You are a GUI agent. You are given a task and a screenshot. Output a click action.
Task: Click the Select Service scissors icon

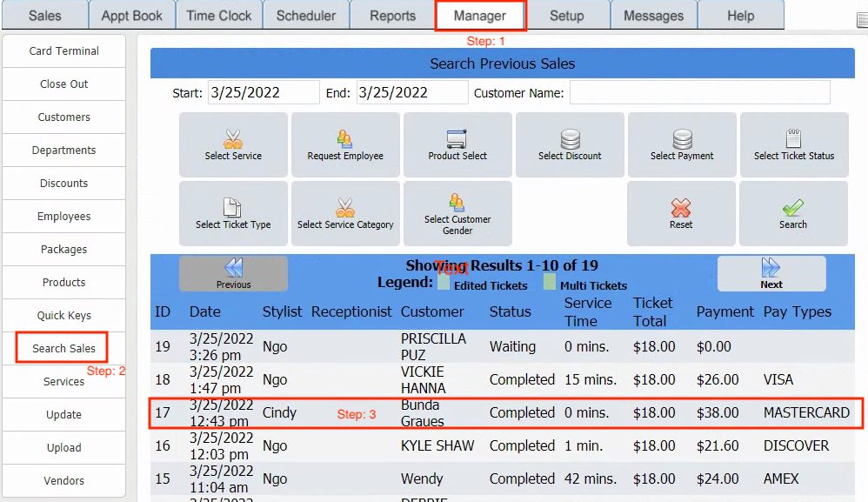233,139
